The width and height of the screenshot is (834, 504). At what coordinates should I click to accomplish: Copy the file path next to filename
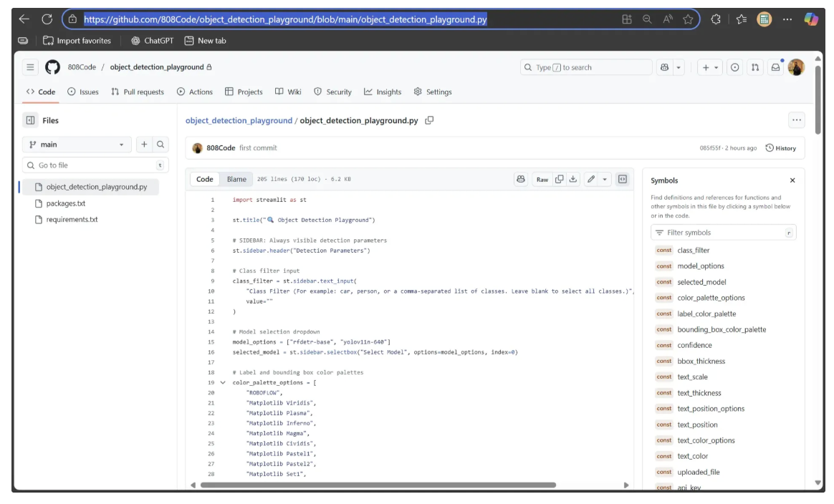(x=429, y=120)
